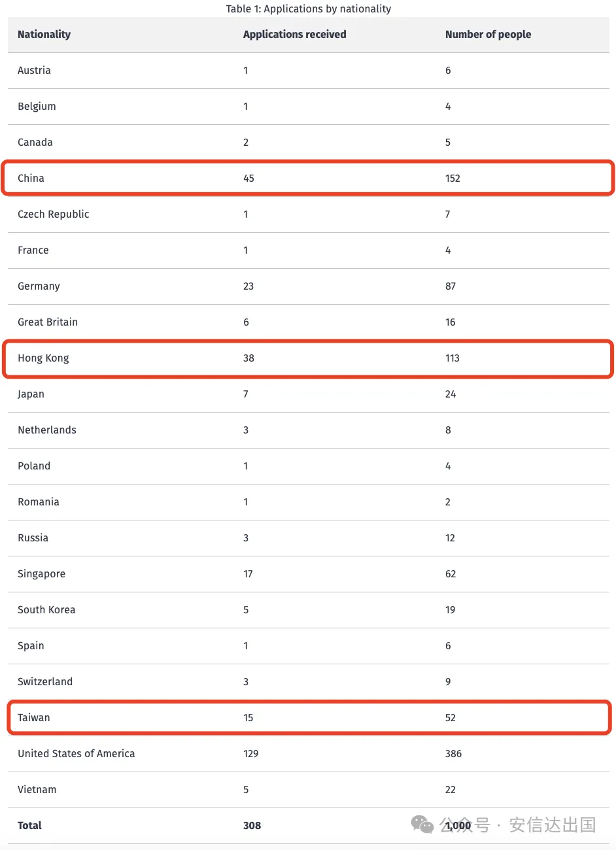Click the Czech Republic row label
This screenshot has width=616, height=850.
pyautogui.click(x=53, y=214)
